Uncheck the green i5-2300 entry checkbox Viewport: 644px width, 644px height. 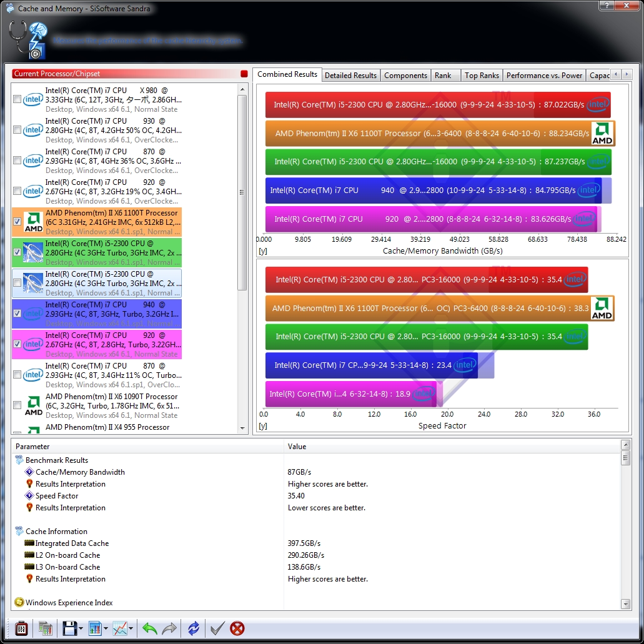(x=17, y=252)
